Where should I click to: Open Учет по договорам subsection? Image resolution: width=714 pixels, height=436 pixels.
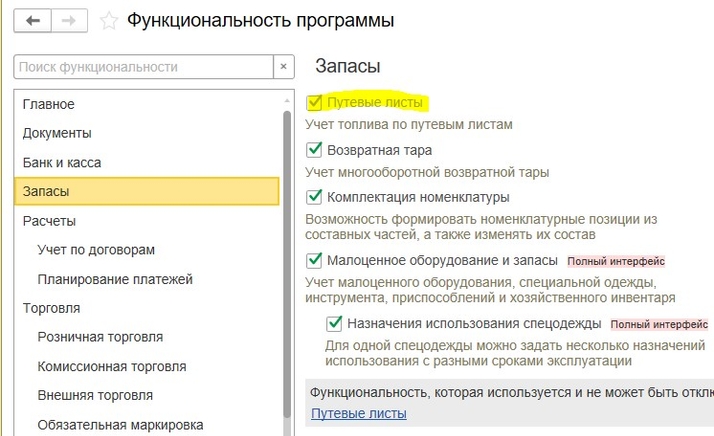pyautogui.click(x=96, y=250)
